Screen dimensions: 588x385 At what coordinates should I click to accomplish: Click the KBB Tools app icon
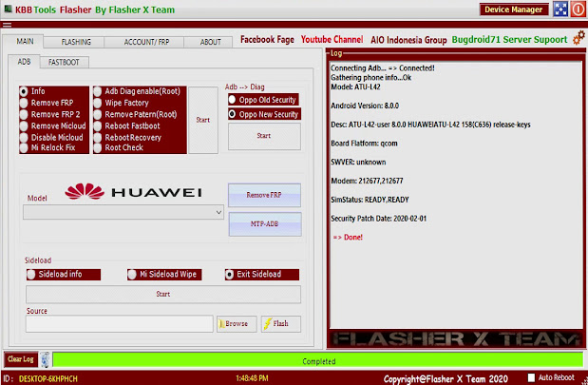pos(8,9)
